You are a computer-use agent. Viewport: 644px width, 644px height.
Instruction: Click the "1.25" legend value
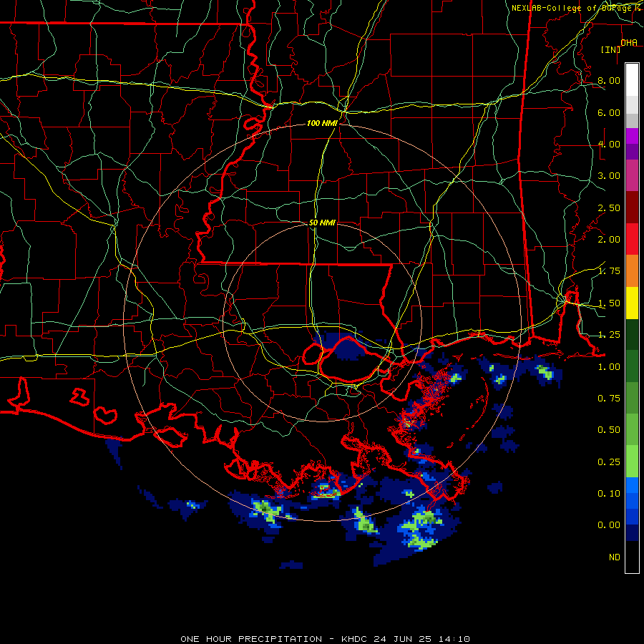(609, 335)
